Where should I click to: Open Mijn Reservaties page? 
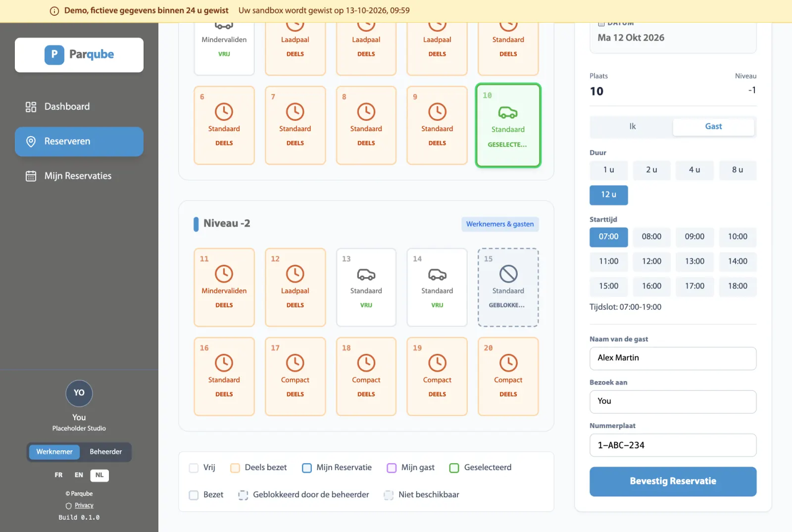79,176
